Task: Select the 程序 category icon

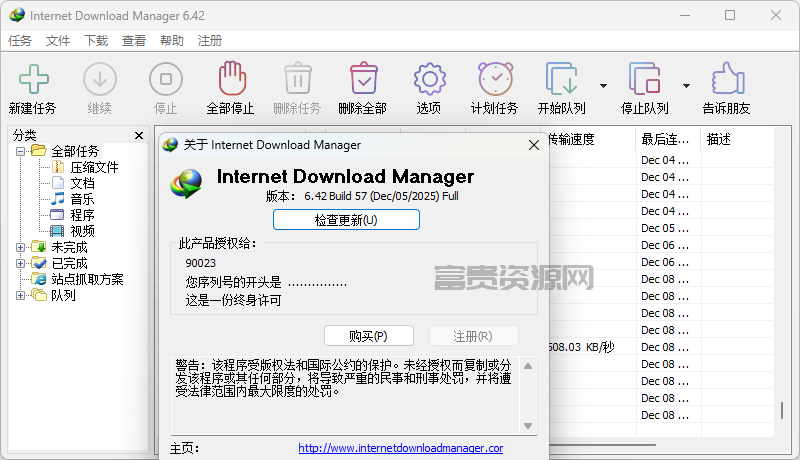Action: [x=57, y=215]
